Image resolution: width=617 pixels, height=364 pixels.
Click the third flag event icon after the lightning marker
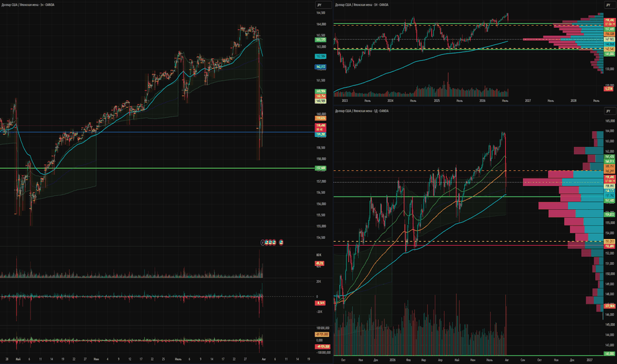click(x=273, y=242)
